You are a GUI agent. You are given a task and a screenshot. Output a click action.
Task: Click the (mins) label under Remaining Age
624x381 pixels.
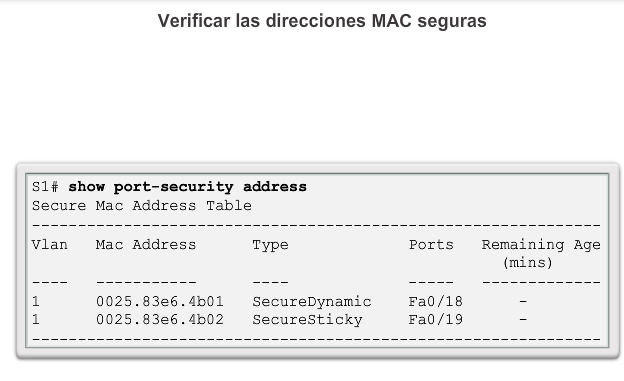pos(528,263)
